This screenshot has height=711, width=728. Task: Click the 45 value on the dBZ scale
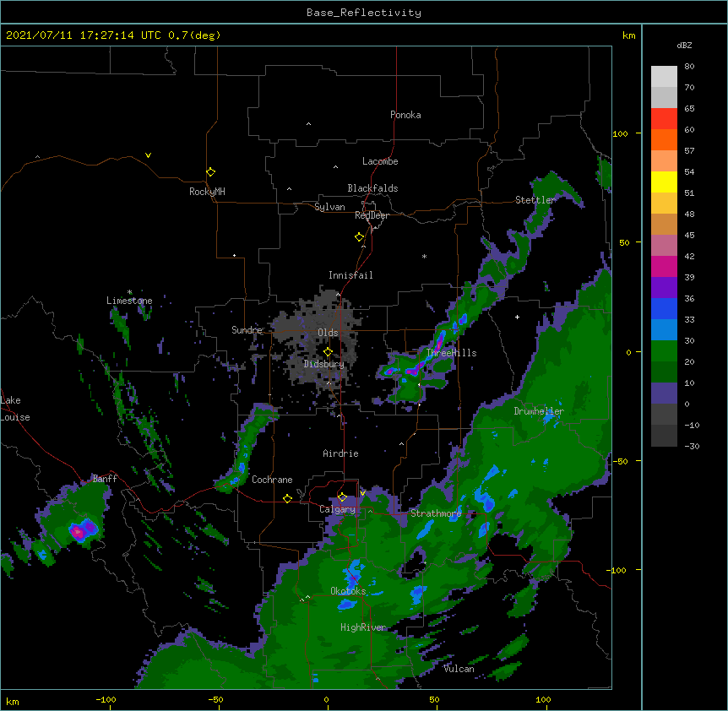(x=689, y=236)
